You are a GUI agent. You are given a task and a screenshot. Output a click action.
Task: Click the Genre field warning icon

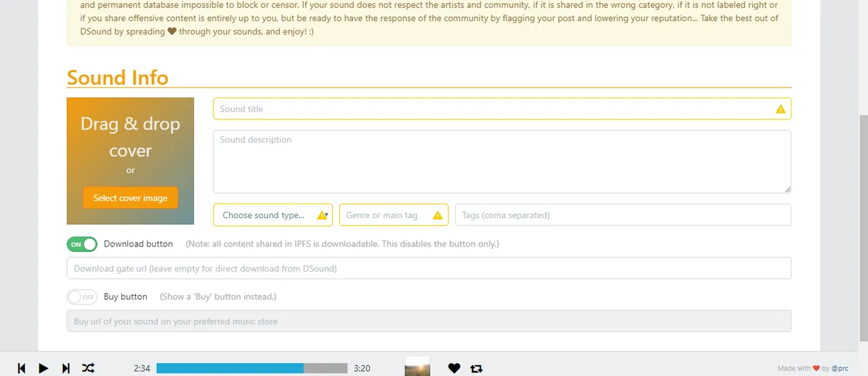click(437, 215)
